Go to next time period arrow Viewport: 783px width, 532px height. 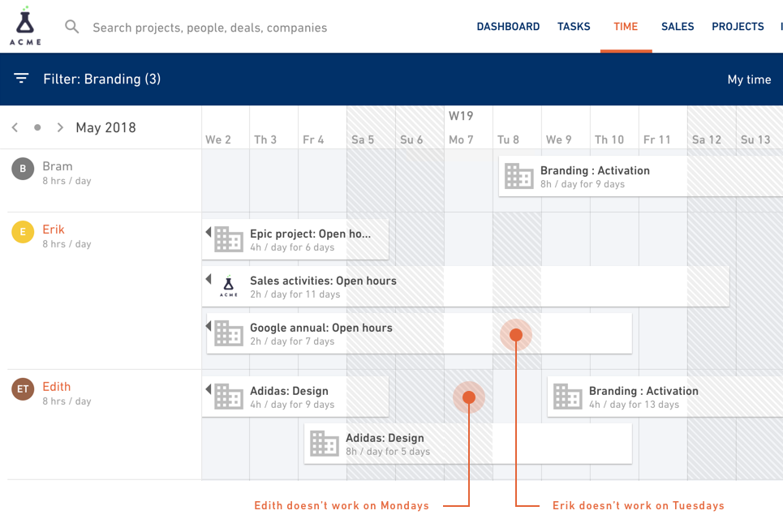[x=60, y=127]
